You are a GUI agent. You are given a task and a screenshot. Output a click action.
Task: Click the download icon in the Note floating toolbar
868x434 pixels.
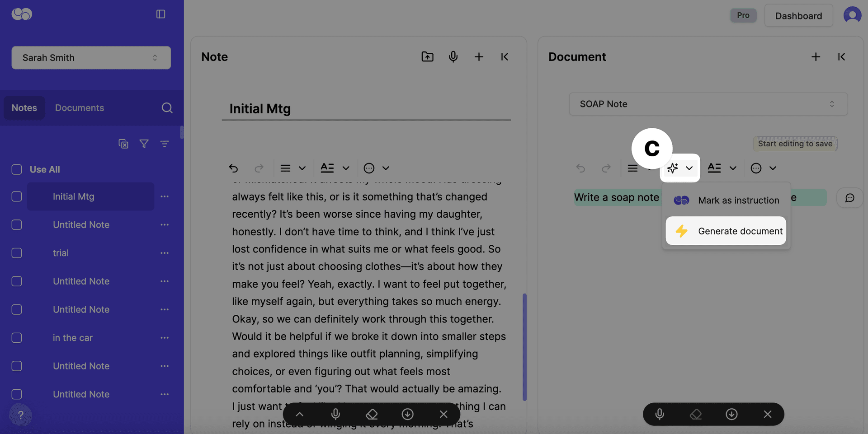(407, 414)
